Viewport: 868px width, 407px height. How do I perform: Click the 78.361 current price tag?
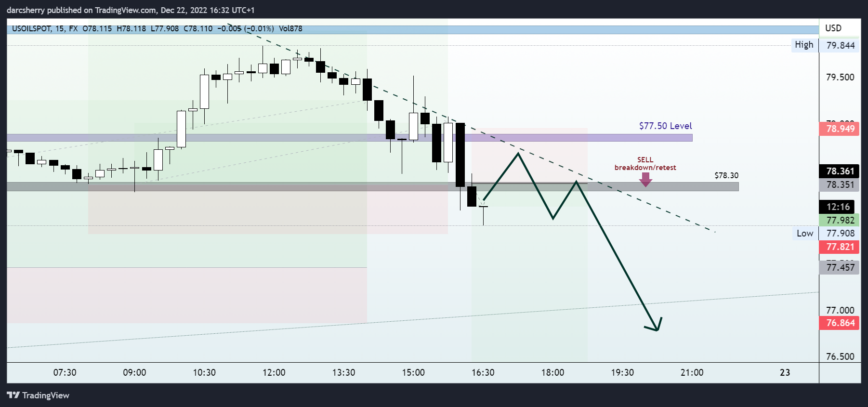coord(839,171)
